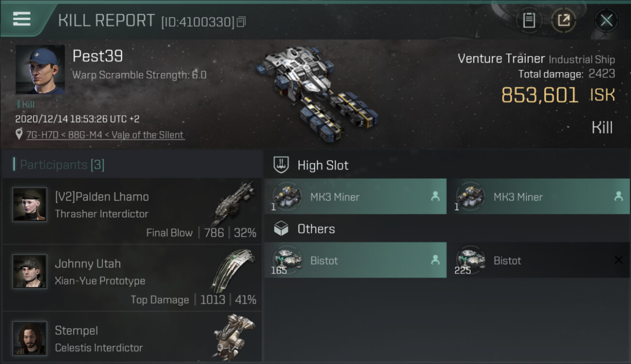View Johnny Utah portrait
The image size is (631, 364).
tap(30, 271)
